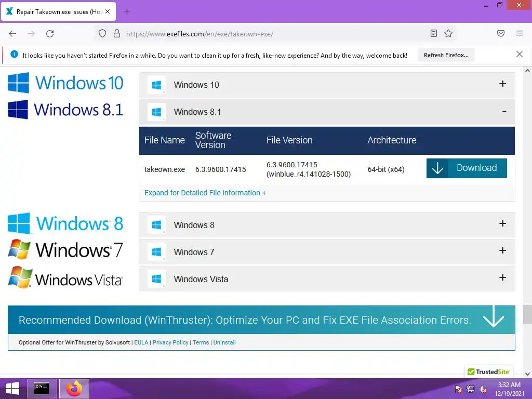This screenshot has width=532, height=399.
Task: Click the page vertical scrollbar thumb
Action: [x=527, y=314]
